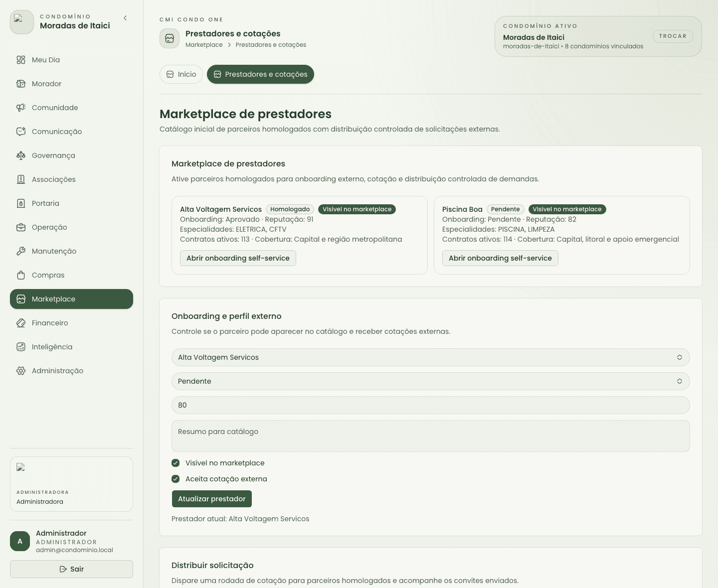Viewport: 718px width, 588px height.
Task: Collapse the sidebar with the chevron arrow
Action: [x=125, y=18]
